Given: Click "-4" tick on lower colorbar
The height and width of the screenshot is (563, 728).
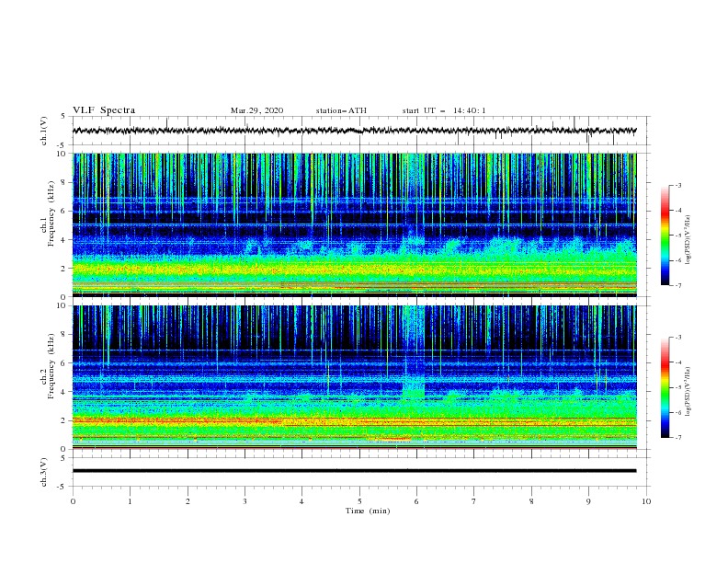Looking at the screenshot, I should click(x=677, y=362).
